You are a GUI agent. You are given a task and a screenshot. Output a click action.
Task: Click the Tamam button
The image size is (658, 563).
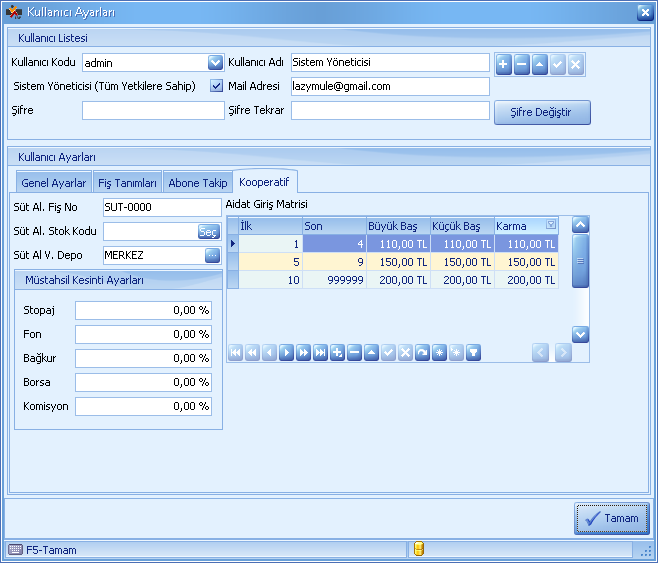coord(612,519)
